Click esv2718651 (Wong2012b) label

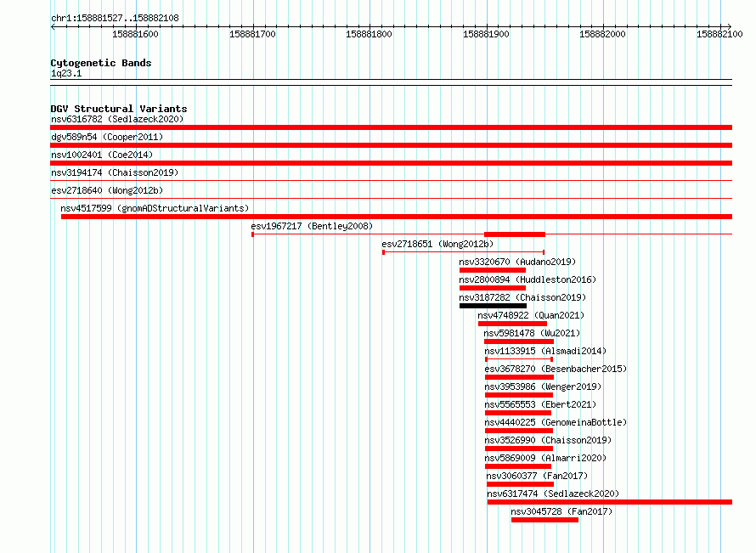tap(437, 244)
